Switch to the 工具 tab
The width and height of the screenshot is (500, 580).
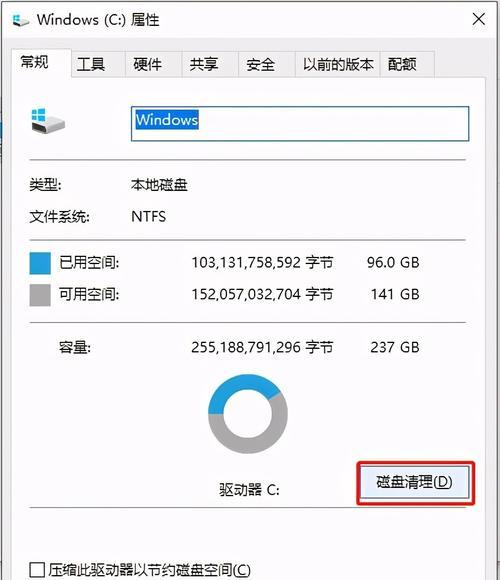98,65
